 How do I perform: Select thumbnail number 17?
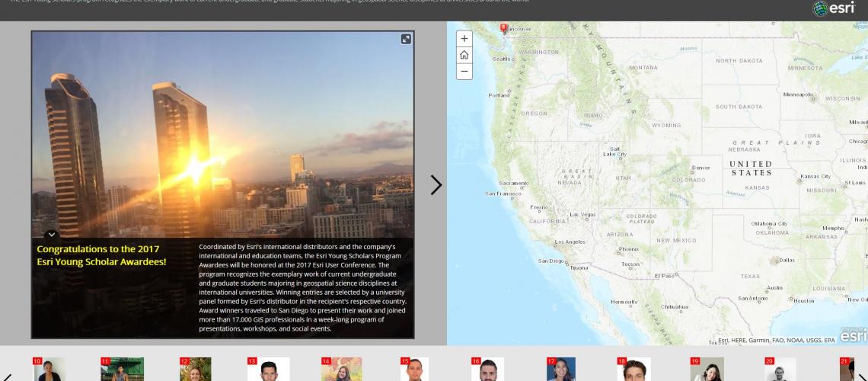coord(560,369)
